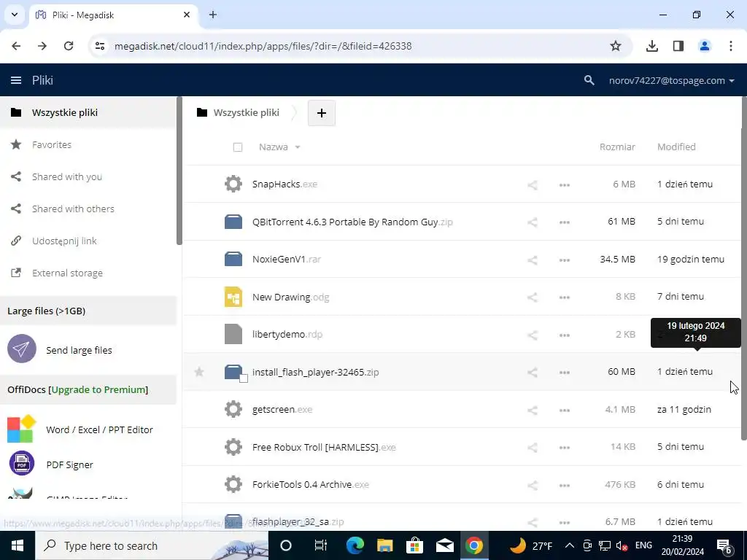
Task: Click libertydemo.rdp file icon
Action: click(233, 334)
